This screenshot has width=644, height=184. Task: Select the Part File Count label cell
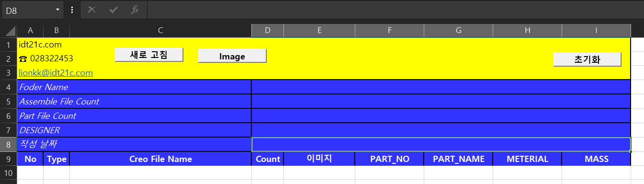[134, 116]
